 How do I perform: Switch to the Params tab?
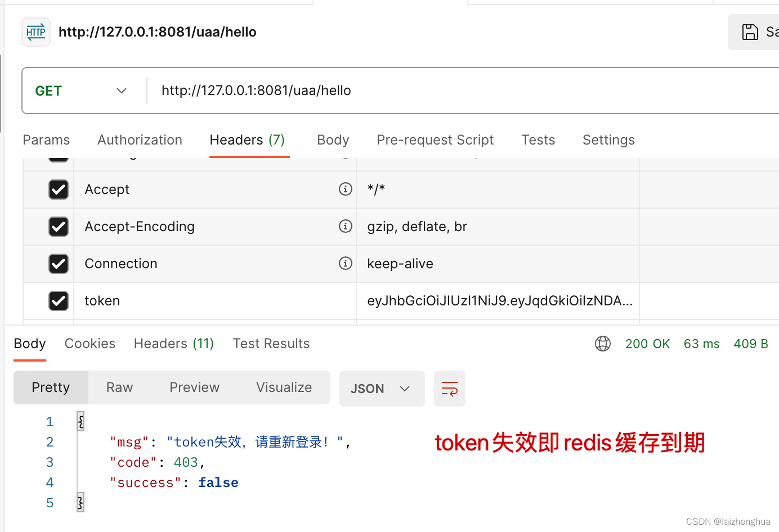tap(46, 140)
